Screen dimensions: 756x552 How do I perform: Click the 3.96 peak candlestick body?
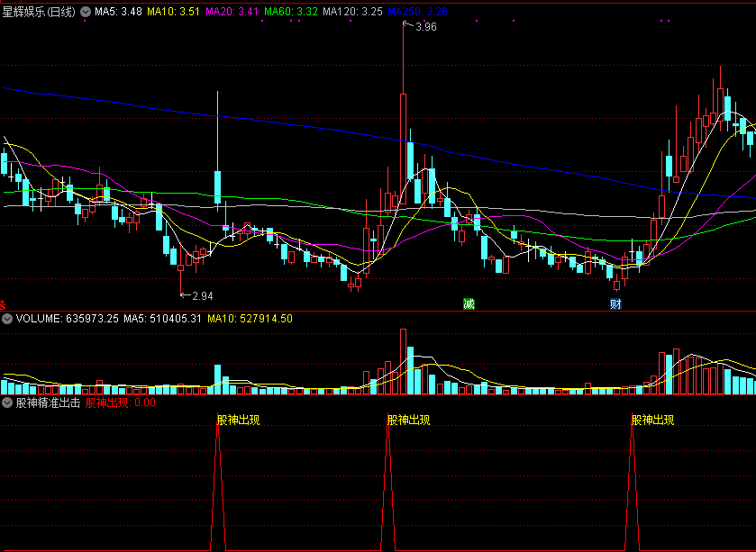tap(403, 149)
